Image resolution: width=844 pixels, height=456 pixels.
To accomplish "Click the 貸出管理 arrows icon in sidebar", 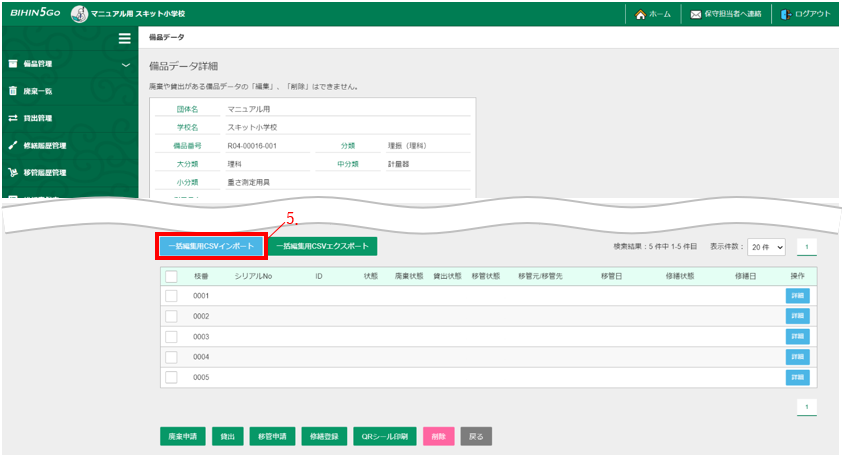I will coord(13,118).
